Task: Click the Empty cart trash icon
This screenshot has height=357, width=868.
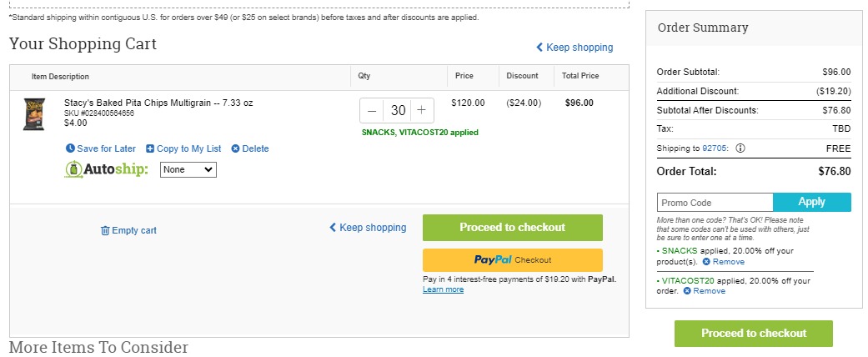Action: coord(105,230)
